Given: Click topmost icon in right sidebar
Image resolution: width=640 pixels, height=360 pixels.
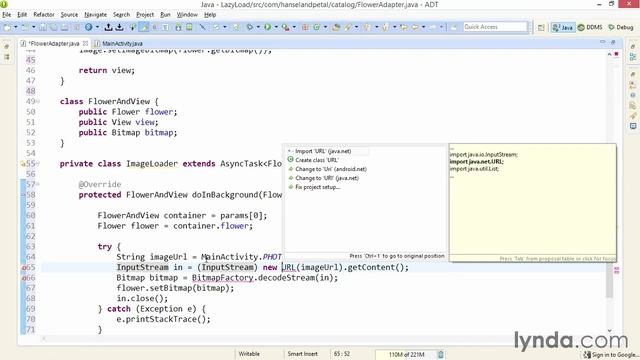Looking at the screenshot, I should pos(633,47).
